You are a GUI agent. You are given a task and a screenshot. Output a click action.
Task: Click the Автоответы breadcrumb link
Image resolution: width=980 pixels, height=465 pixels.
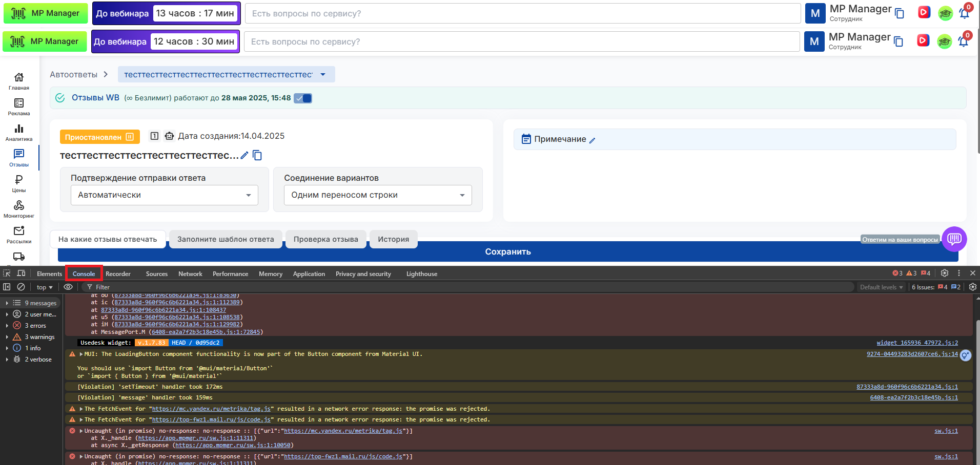point(73,75)
